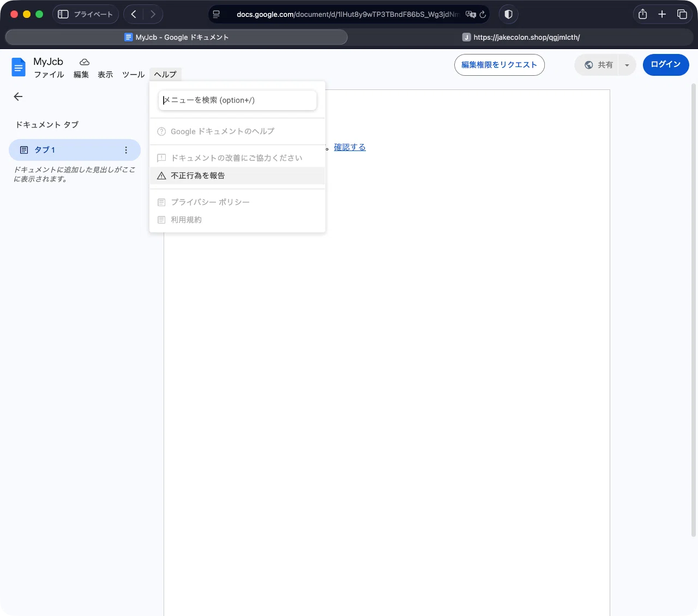Focus the メニューを検索 search field
698x616 pixels.
(238, 100)
